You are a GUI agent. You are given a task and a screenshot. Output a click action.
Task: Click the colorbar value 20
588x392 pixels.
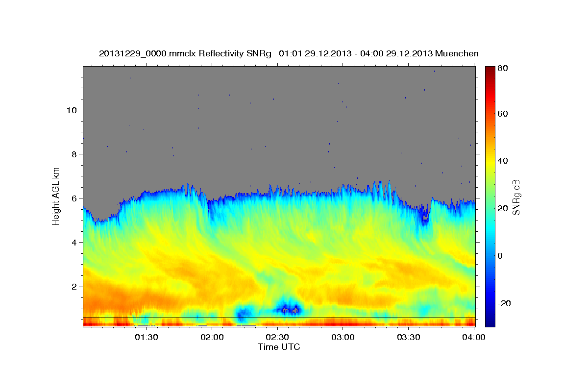point(504,208)
